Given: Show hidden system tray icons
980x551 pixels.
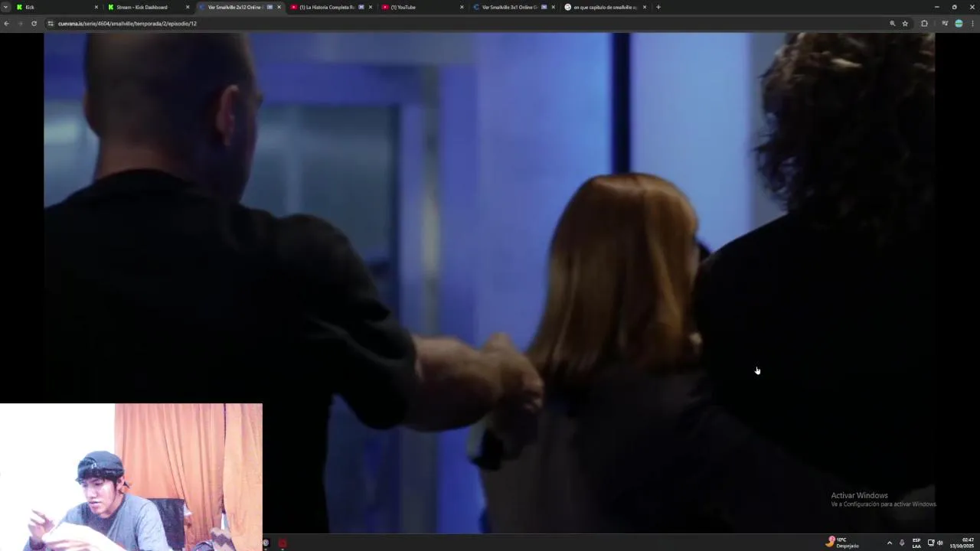Looking at the screenshot, I should tap(889, 543).
